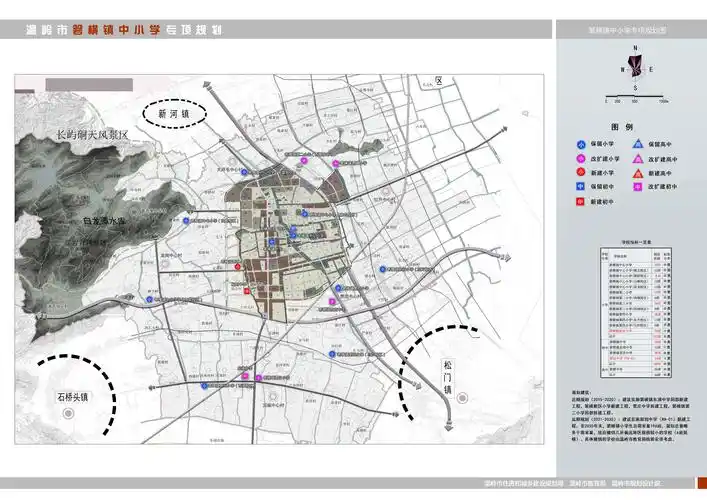Image resolution: width=707 pixels, height=500 pixels.
Task: Click the blue 保留初中 square legend icon
Action: click(581, 187)
